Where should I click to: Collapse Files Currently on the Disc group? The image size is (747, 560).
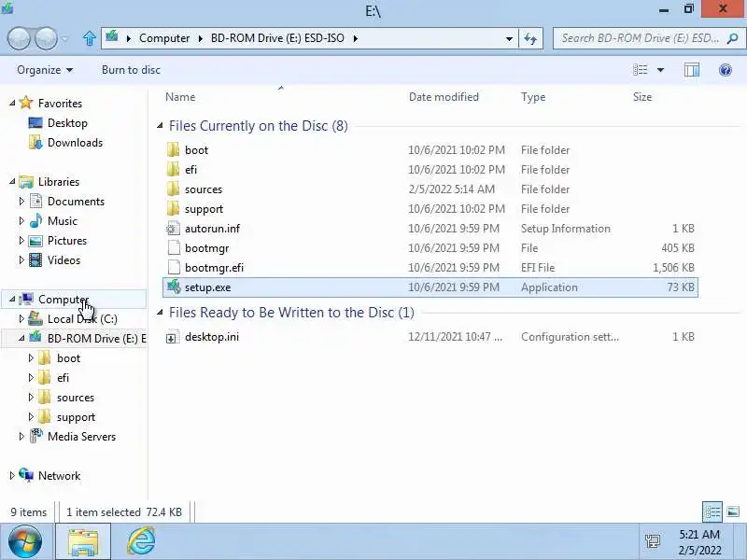(x=160, y=126)
